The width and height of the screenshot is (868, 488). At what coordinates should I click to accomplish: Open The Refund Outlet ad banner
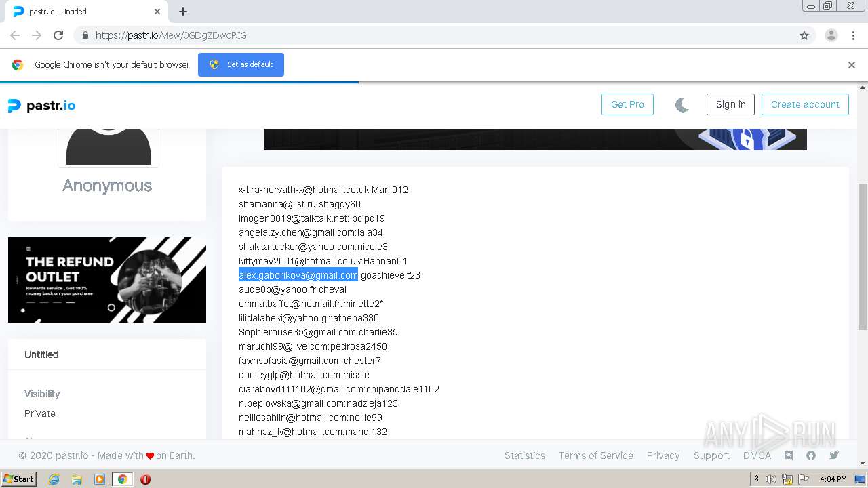107,280
